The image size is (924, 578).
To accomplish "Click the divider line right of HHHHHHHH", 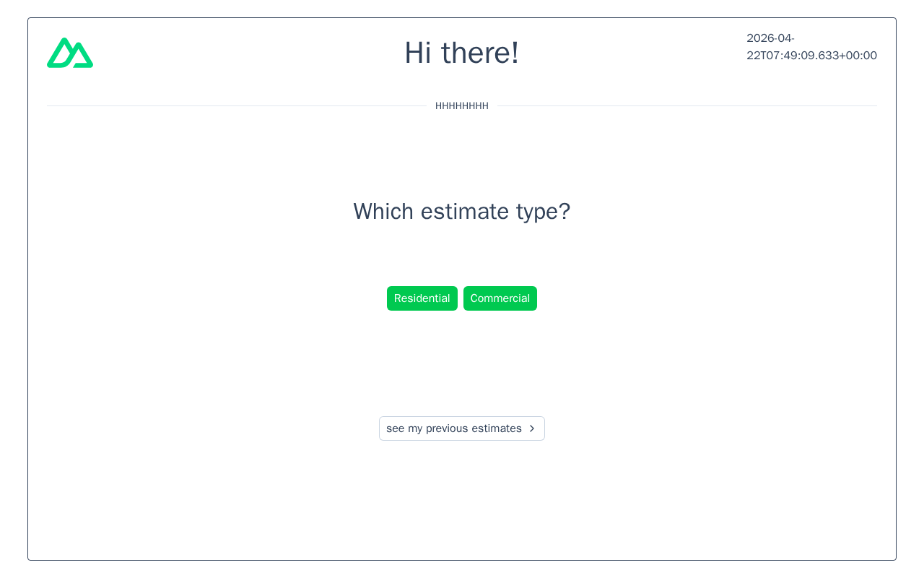I will tap(687, 106).
